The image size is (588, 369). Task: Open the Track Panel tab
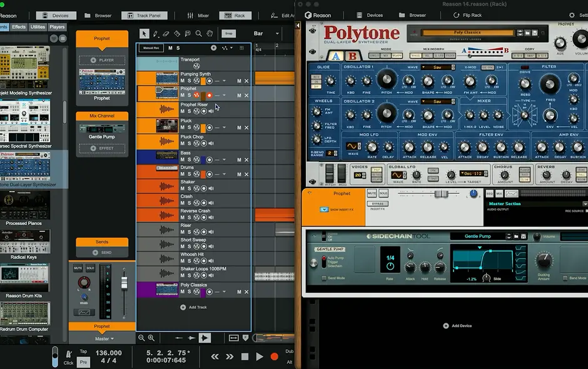tap(144, 16)
